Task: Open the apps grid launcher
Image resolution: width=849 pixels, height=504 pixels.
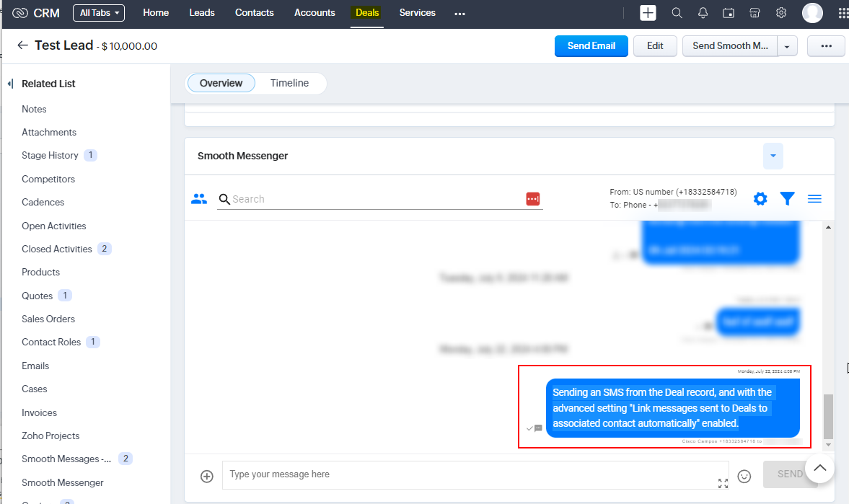Action: pyautogui.click(x=843, y=13)
